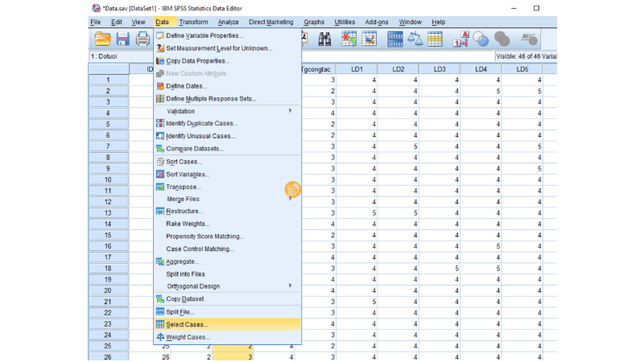Click the Weight Cases scales toolbar icon
The width and height of the screenshot is (644, 362).
pyautogui.click(x=416, y=39)
